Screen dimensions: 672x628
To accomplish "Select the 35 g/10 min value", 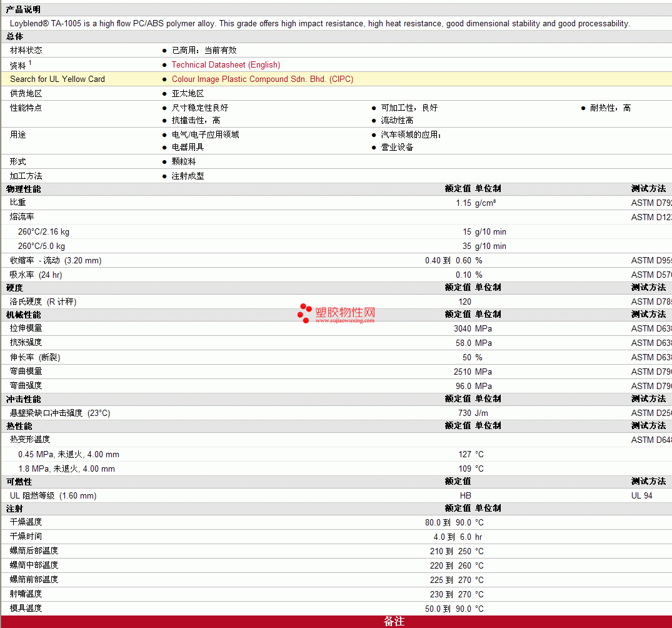I will coord(484,246).
